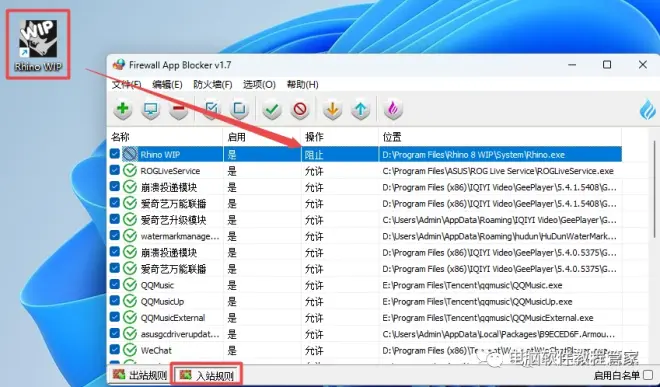
Task: Click the allowed status icon beside ROGLiveService
Action: coord(130,171)
